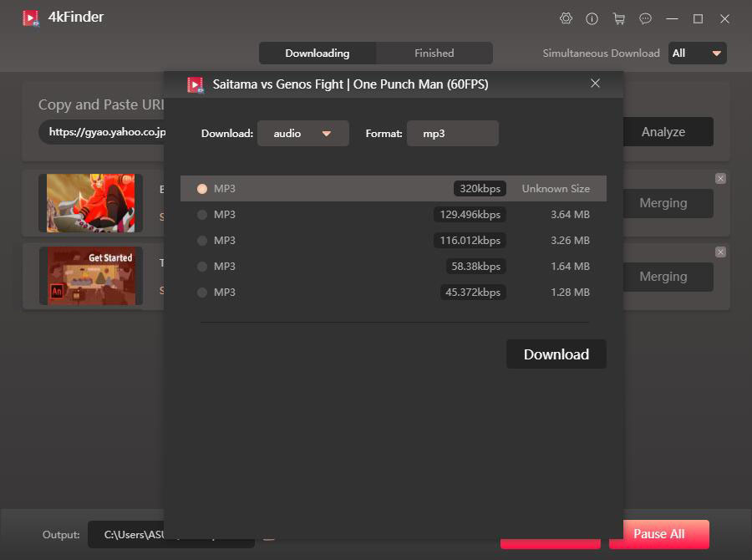Remove the Get Started download via its X icon
This screenshot has height=560, width=752.
point(720,252)
